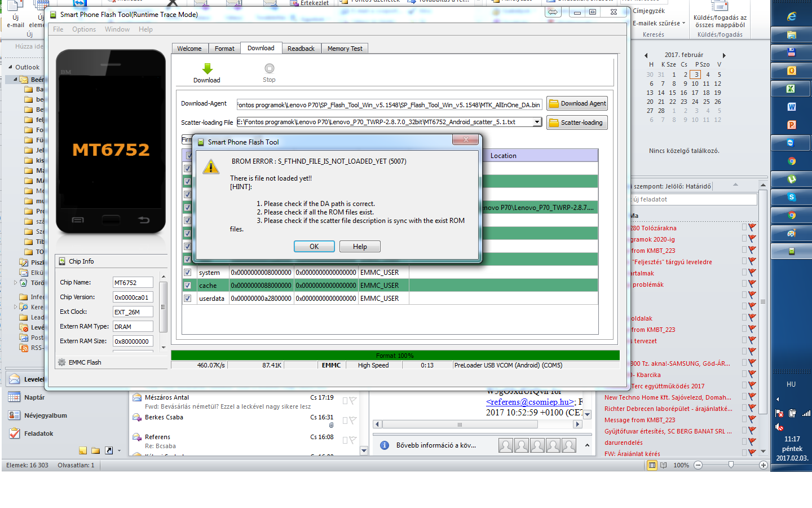
Task: Toggle completion checkbox for Berkes Csaba email
Action: (345, 421)
